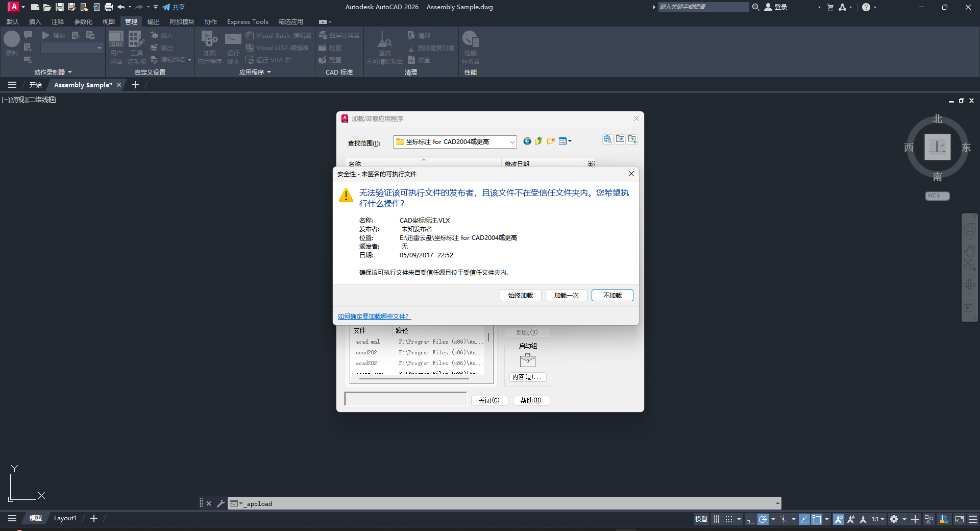Click the 启动组 briefcase icon
Image resolution: width=980 pixels, height=531 pixels.
(527, 361)
